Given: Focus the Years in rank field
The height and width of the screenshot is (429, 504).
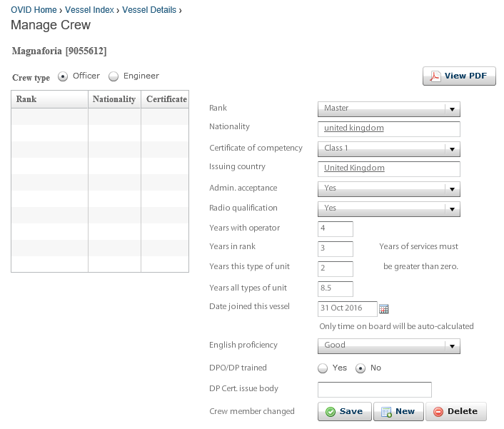Looking at the screenshot, I should pos(336,249).
